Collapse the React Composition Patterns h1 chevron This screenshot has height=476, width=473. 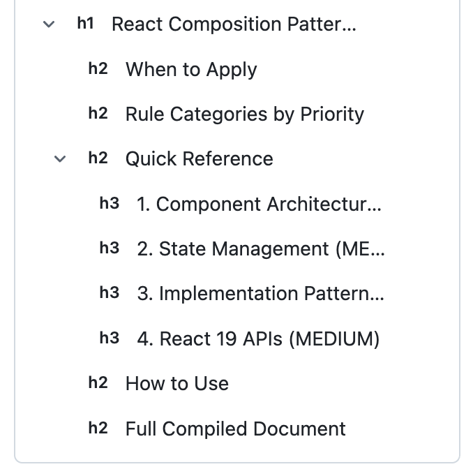(x=49, y=24)
